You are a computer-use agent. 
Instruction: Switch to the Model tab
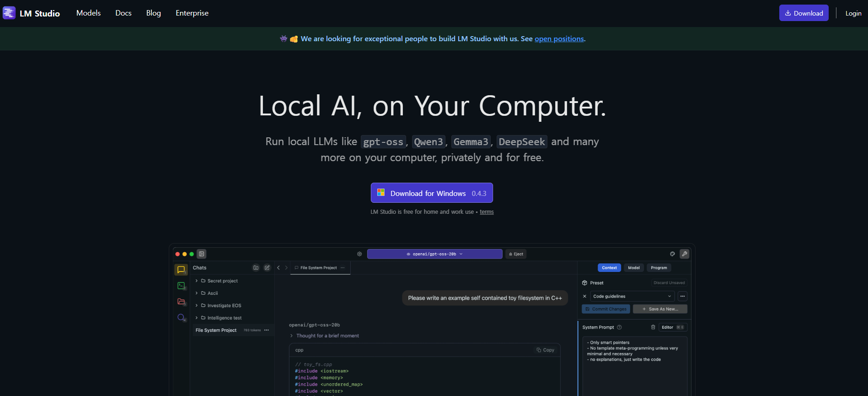coord(633,268)
